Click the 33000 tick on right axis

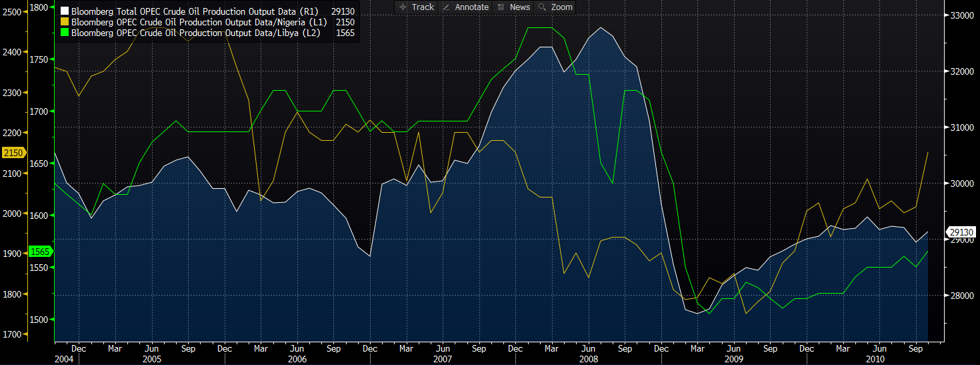click(x=961, y=15)
